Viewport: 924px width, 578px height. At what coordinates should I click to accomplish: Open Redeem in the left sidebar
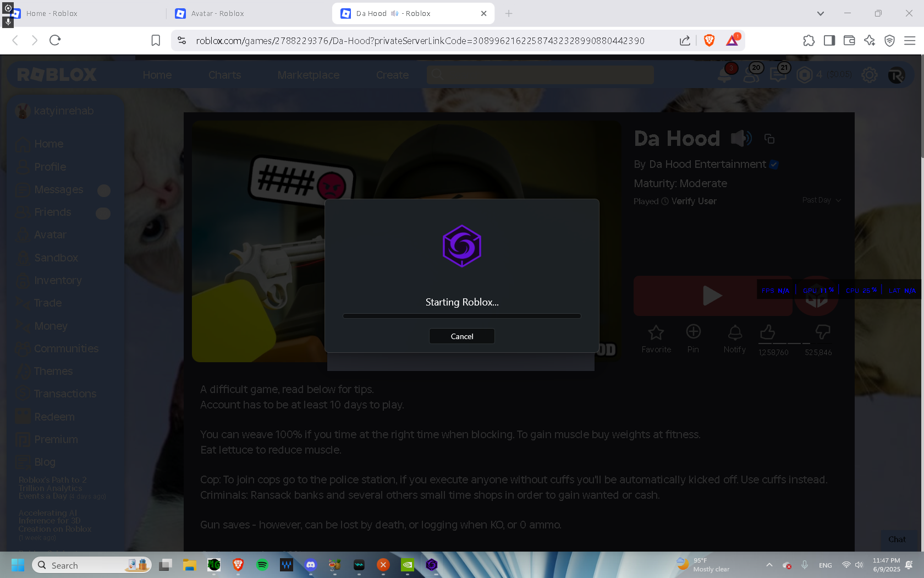pyautogui.click(x=45, y=417)
